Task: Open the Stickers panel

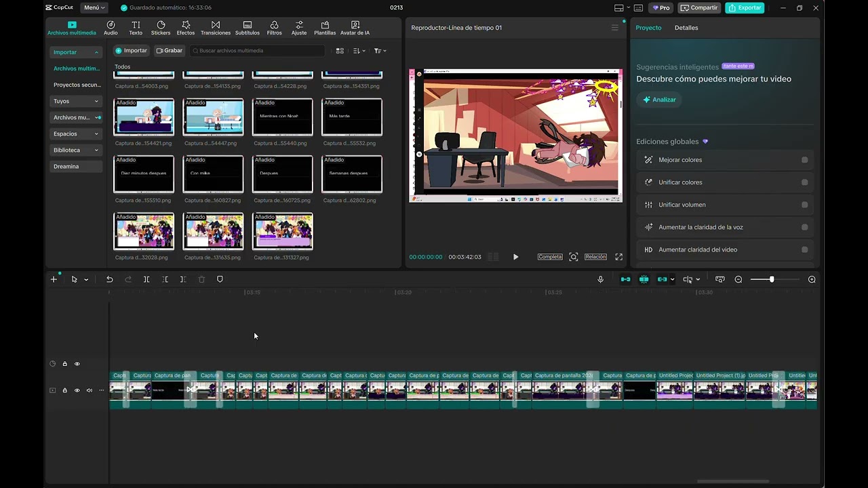Action: pyautogui.click(x=161, y=28)
